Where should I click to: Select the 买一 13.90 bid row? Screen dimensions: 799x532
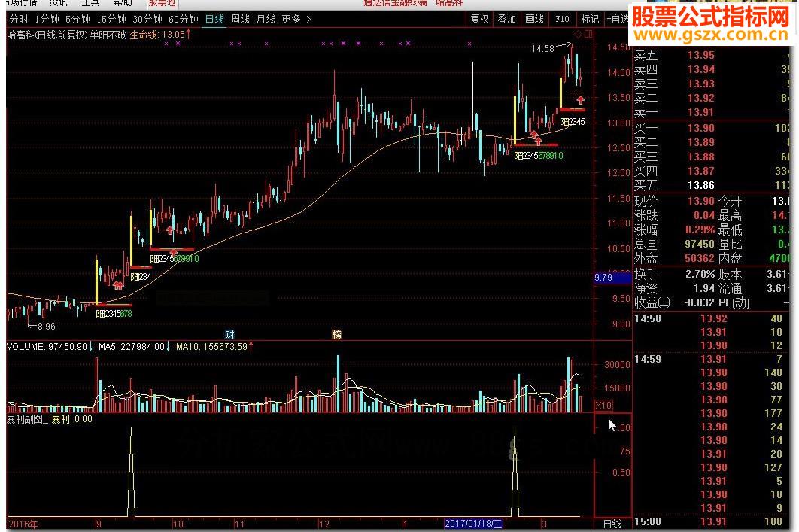coord(710,129)
